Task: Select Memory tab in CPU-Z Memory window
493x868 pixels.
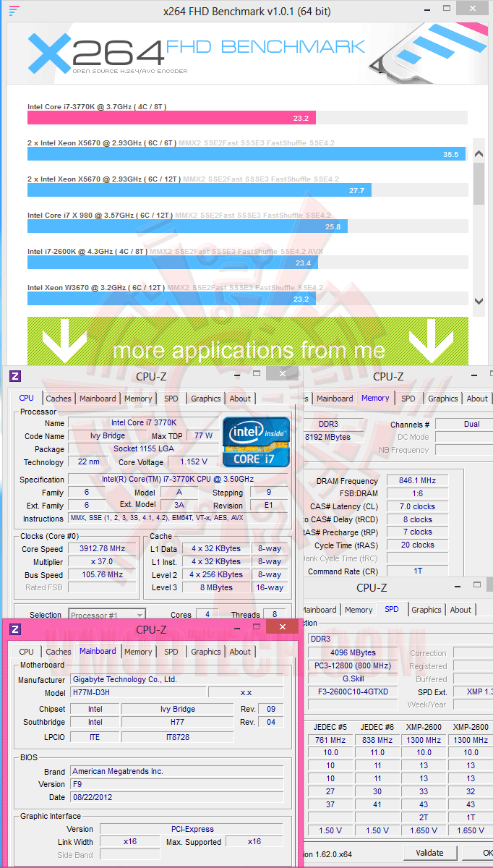Action: tap(375, 398)
